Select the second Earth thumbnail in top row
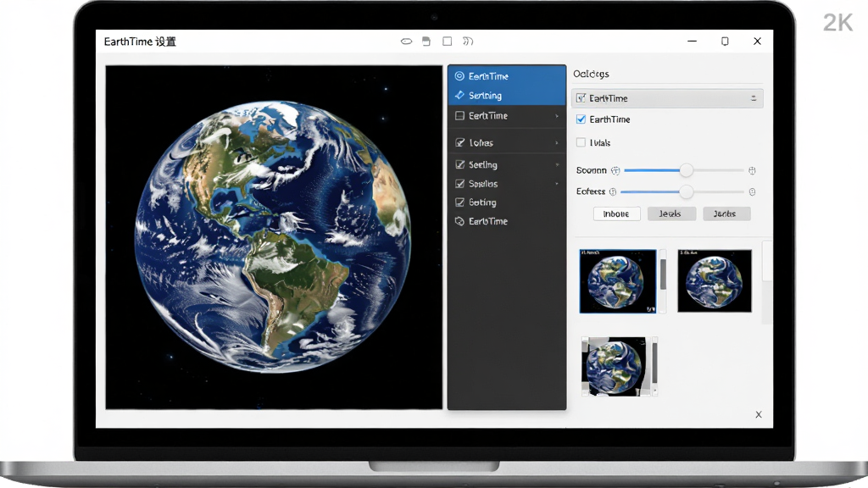 point(715,280)
